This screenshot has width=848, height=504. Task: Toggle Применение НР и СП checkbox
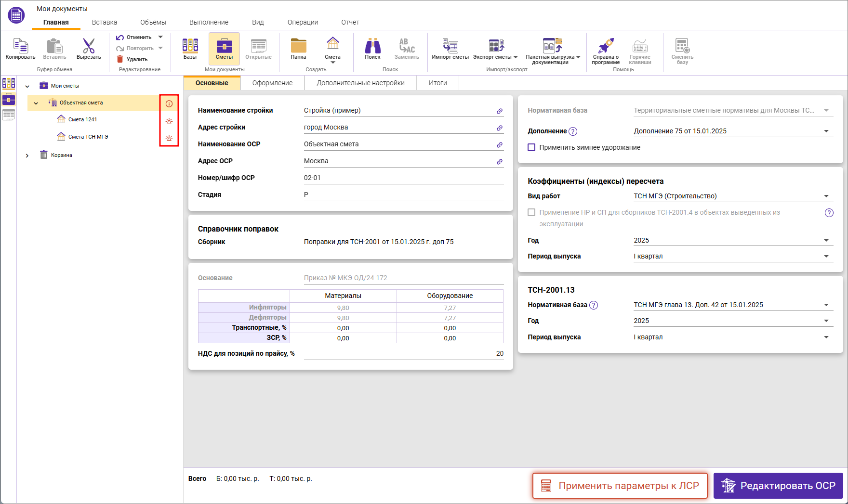click(531, 212)
